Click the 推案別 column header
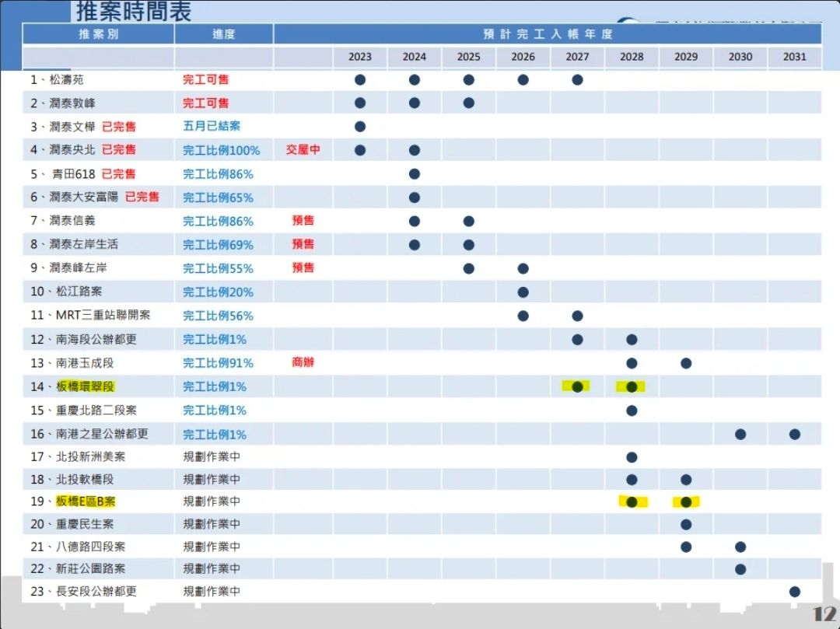 (x=99, y=34)
